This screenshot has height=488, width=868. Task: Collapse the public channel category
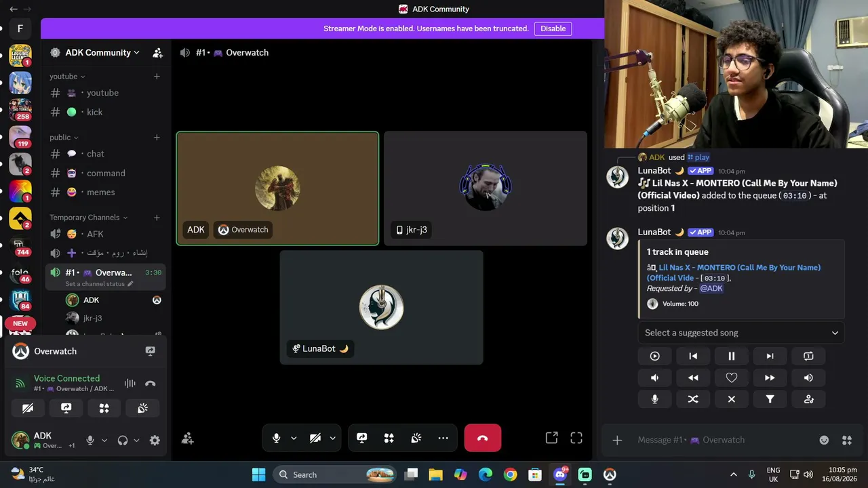click(64, 138)
